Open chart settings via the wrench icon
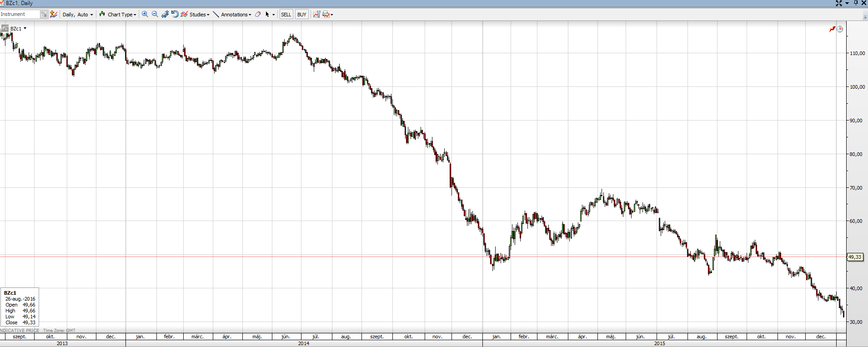This screenshot has height=347, width=868. [x=316, y=15]
